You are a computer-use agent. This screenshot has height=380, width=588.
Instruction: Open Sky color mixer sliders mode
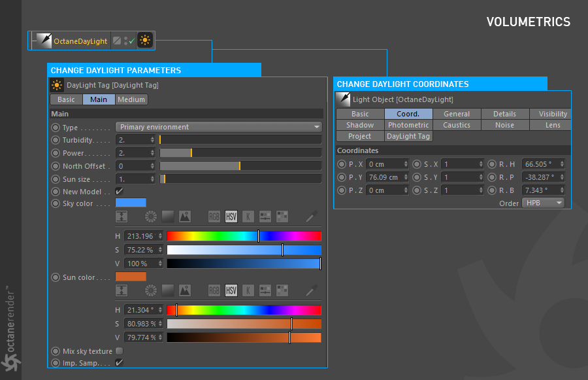click(x=265, y=216)
